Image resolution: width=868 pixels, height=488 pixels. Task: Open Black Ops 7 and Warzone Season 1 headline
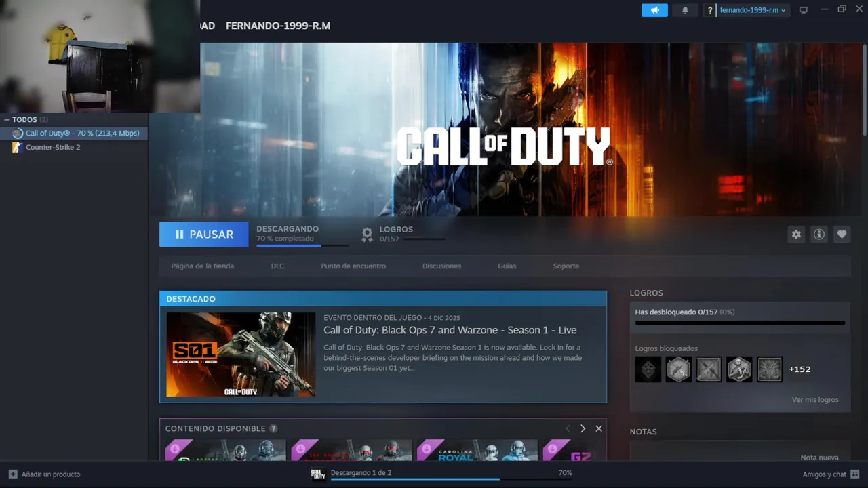coord(450,330)
